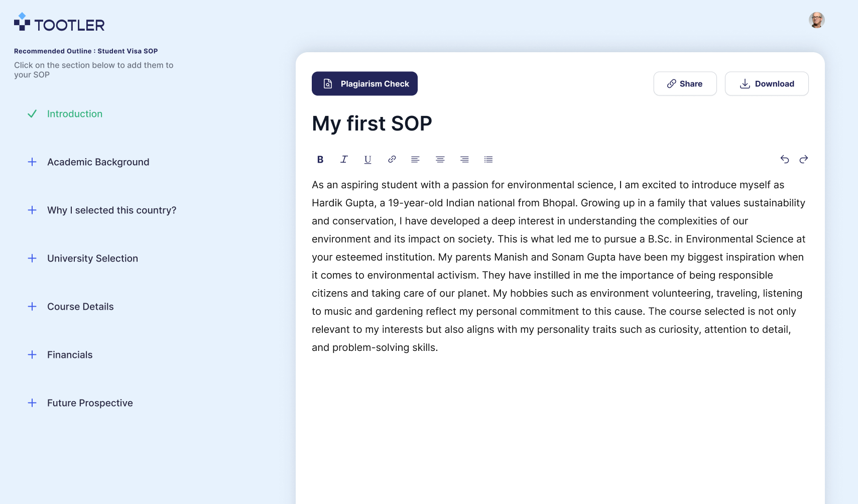
Task: Center align the paragraph text
Action: tap(440, 160)
